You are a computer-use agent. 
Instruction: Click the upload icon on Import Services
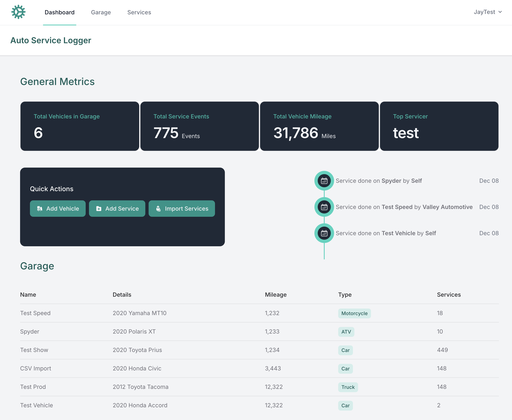click(158, 209)
